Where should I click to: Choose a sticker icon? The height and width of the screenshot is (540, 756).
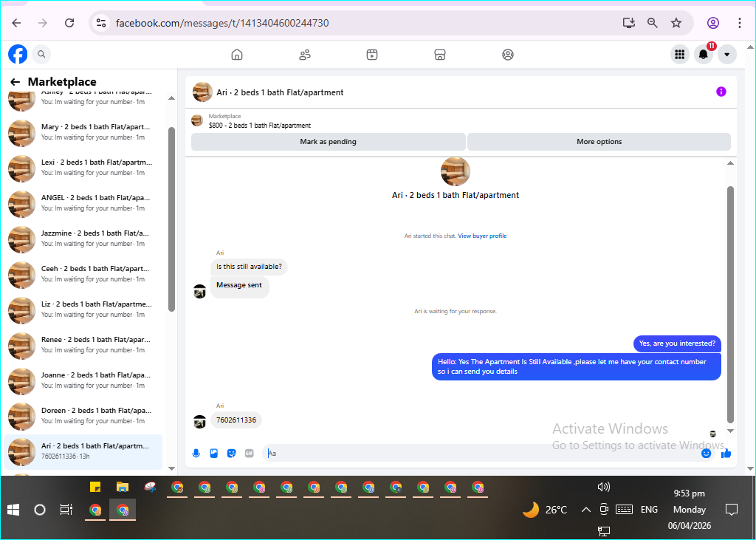point(231,453)
